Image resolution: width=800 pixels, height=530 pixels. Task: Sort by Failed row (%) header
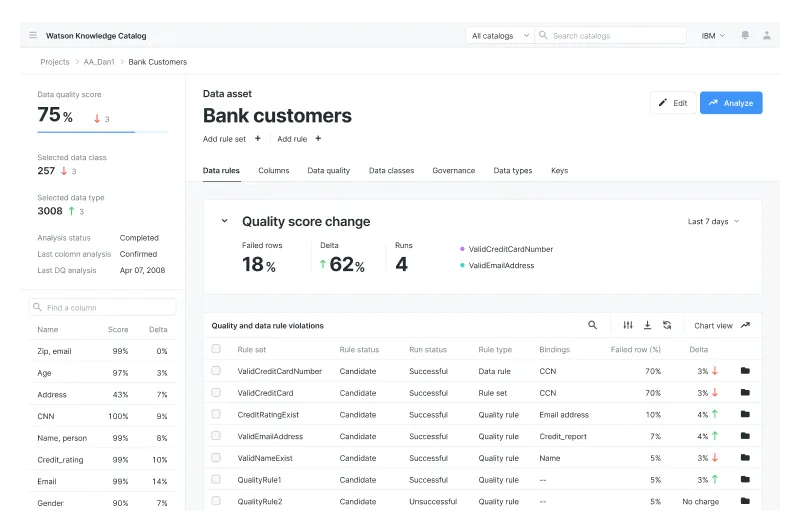click(x=635, y=349)
